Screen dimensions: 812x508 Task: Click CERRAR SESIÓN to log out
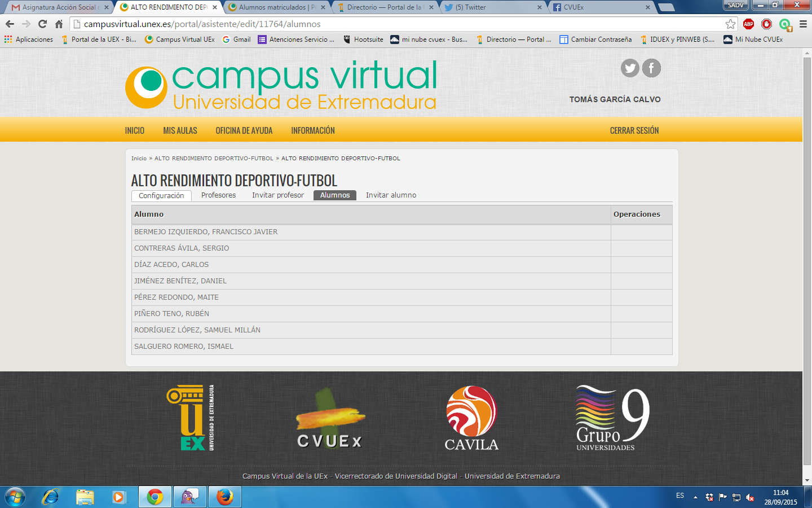pyautogui.click(x=634, y=130)
